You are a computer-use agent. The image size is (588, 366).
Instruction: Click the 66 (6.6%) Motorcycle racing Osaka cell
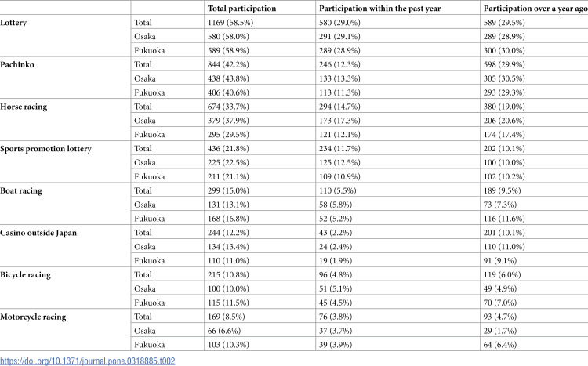point(224,331)
